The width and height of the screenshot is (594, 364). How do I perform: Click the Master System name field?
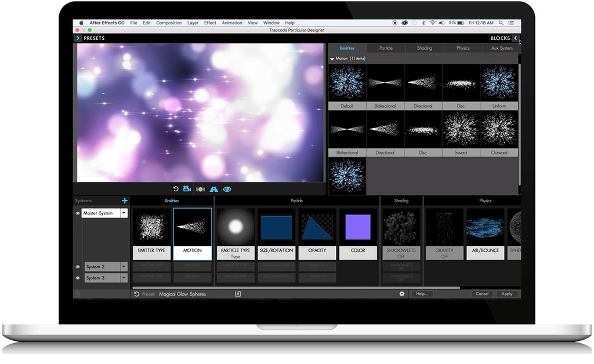101,213
